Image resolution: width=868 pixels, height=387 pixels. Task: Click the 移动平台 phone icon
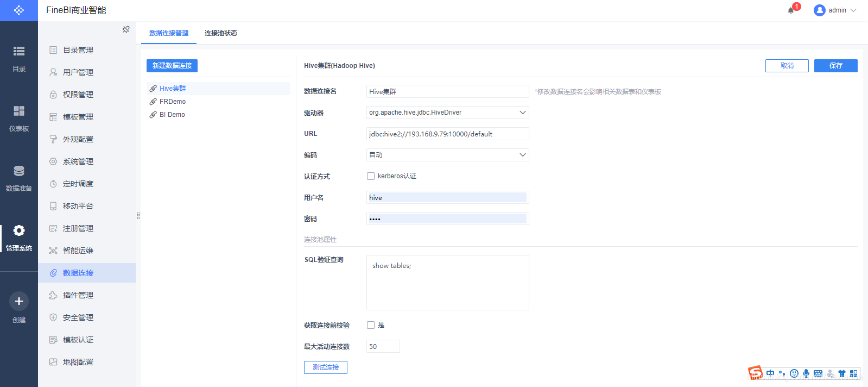[53, 206]
